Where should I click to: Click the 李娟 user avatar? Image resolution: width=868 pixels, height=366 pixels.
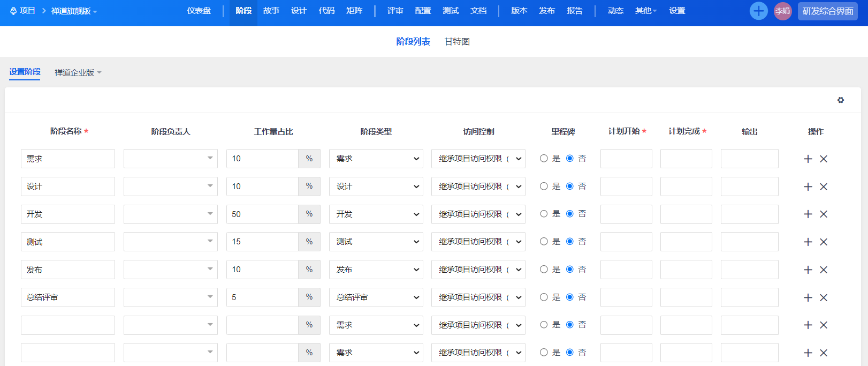[x=782, y=11]
